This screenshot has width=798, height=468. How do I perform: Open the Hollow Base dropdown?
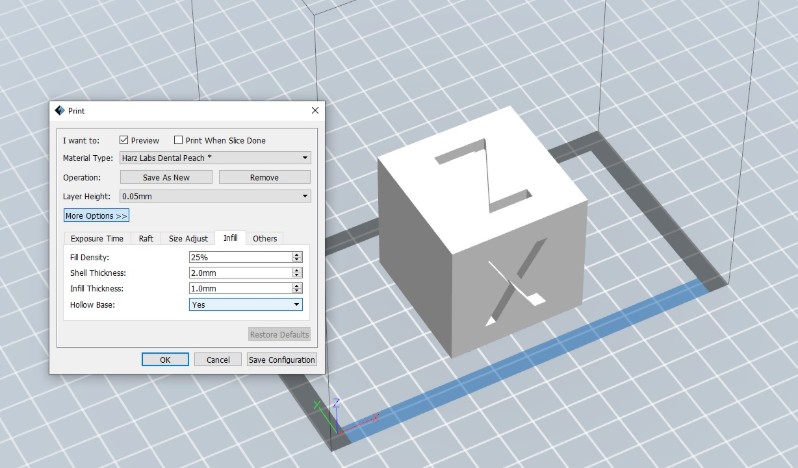tap(246, 304)
